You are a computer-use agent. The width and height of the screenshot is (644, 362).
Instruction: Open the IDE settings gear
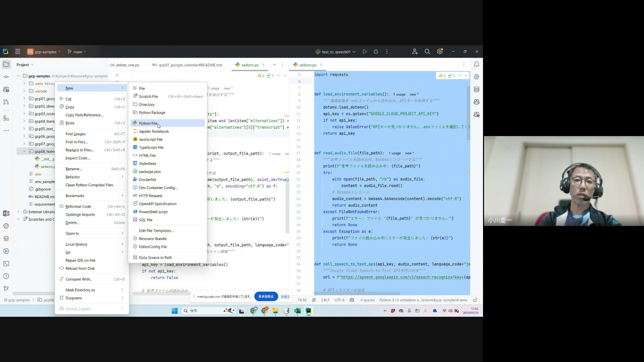(440, 52)
